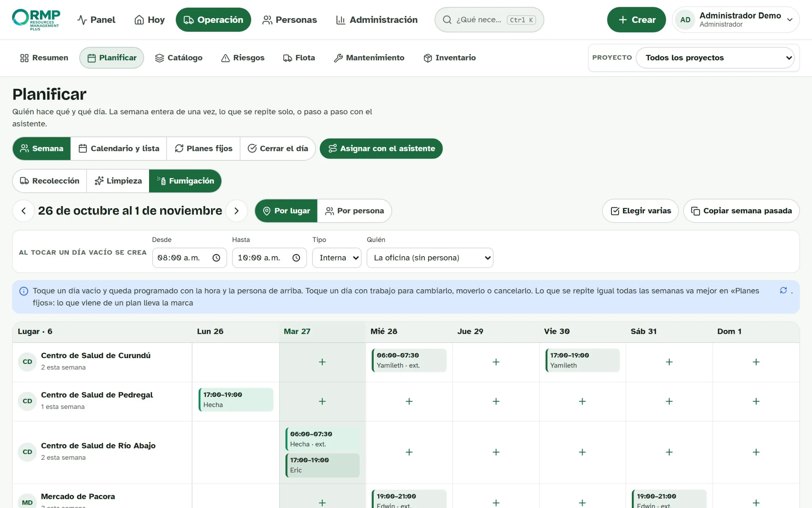Go to next week arrow
812x508 pixels.
point(236,211)
